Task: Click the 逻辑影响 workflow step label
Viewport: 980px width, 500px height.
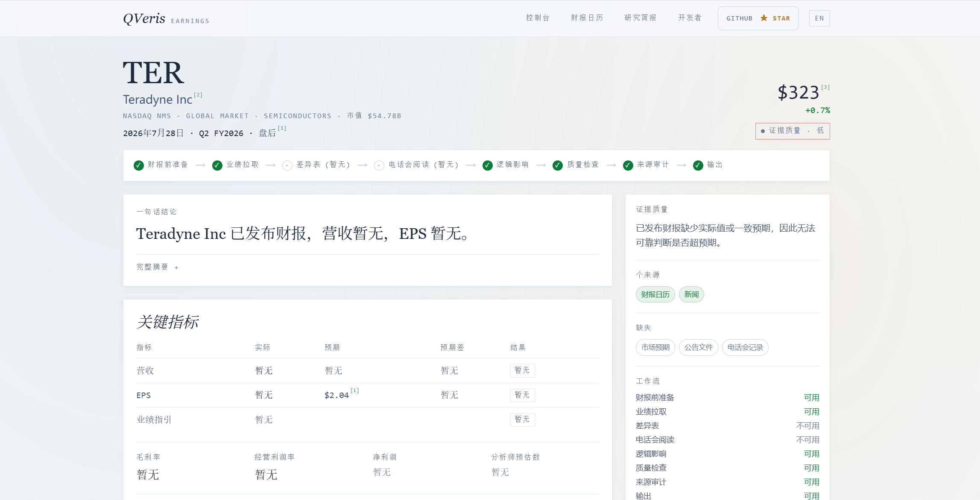Action: click(x=512, y=165)
